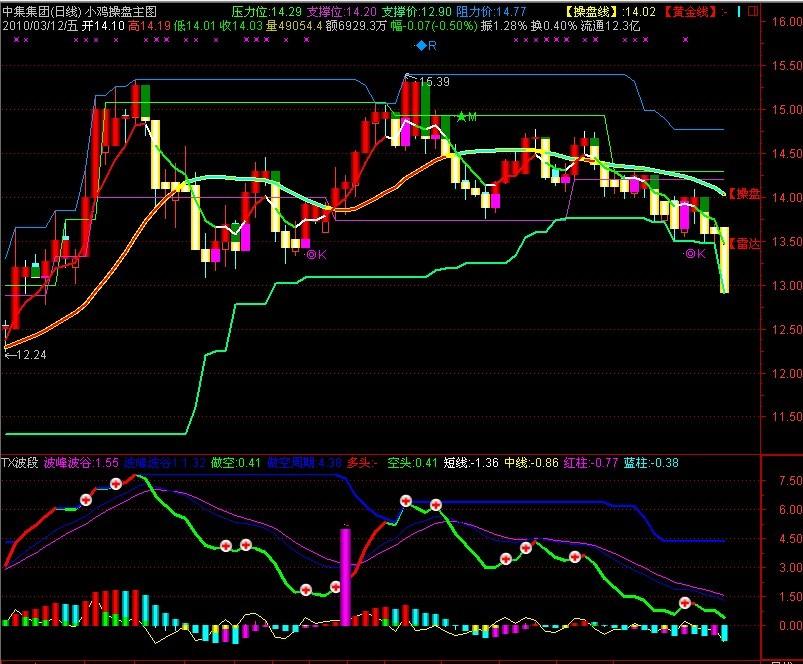
Task: Click the rightmost plus-circle marker on the TX波段 line
Action: [685, 603]
